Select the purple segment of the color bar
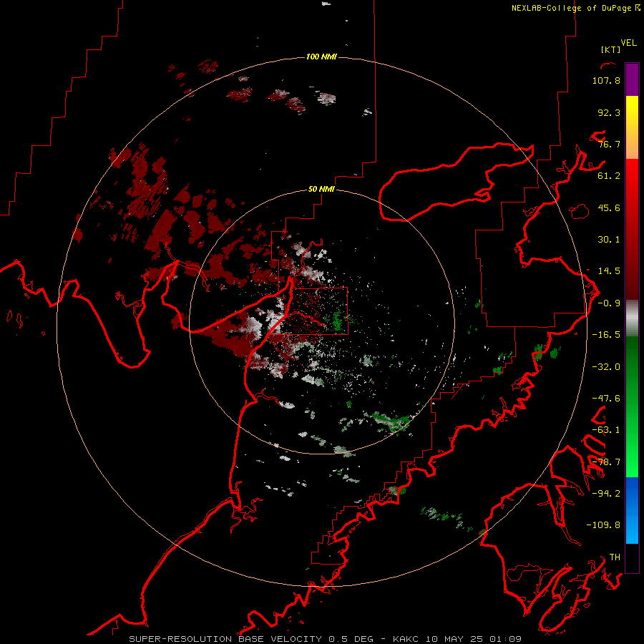 click(632, 79)
